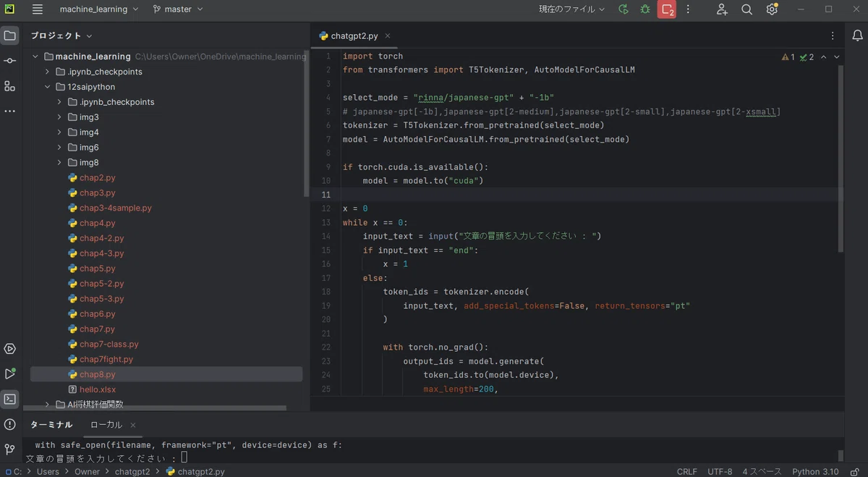This screenshot has width=868, height=477.
Task: Go to previous highlighted problem arrow
Action: (x=823, y=57)
